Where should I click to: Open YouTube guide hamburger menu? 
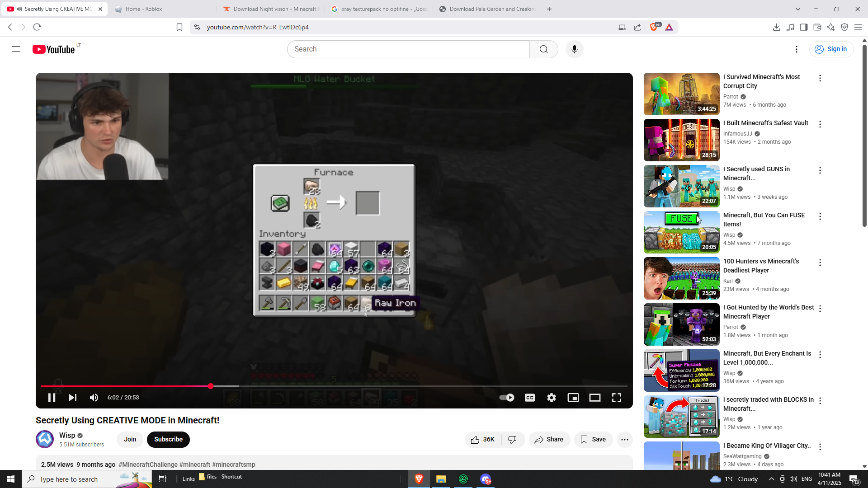[x=16, y=49]
